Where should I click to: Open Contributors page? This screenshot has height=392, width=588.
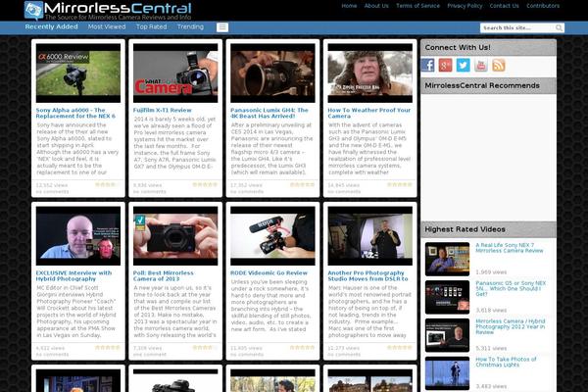tap(543, 6)
